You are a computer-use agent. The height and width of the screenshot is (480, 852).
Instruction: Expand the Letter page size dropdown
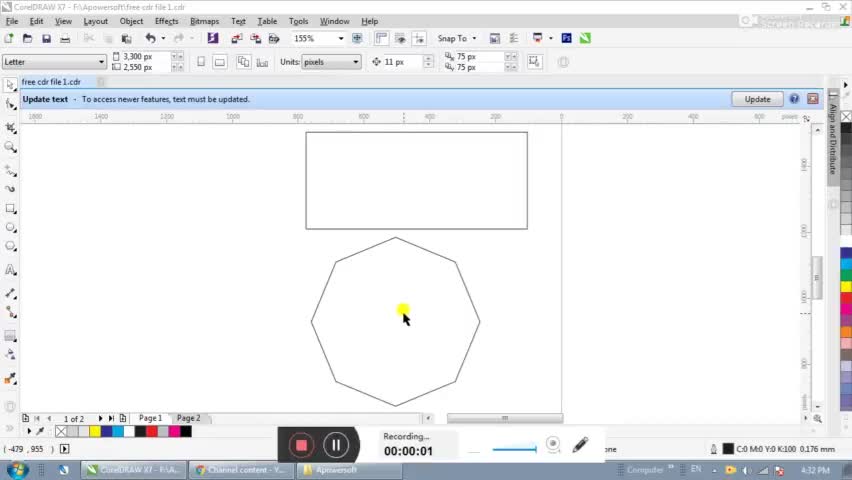tap(100, 62)
